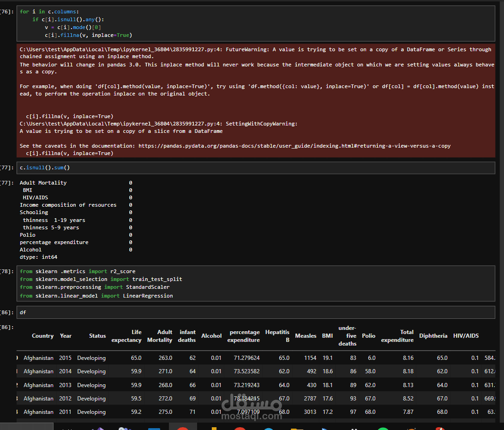Click the Total expenditure value 8.52

pos(408,399)
